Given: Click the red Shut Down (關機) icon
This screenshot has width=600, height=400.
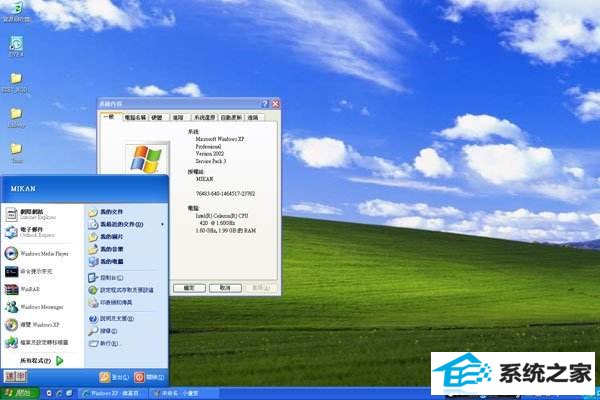Looking at the screenshot, I should pyautogui.click(x=139, y=377).
